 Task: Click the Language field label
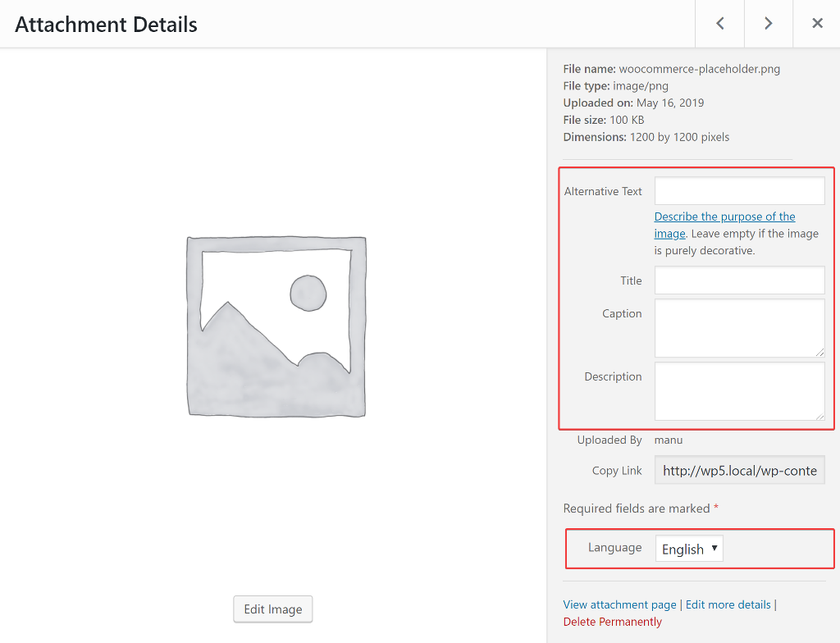[614, 547]
